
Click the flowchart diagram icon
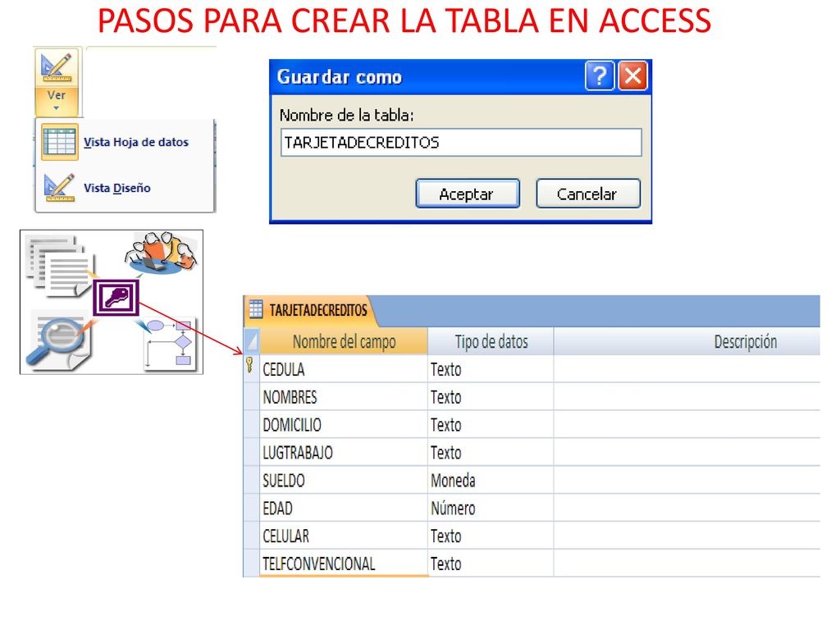pyautogui.click(x=169, y=344)
